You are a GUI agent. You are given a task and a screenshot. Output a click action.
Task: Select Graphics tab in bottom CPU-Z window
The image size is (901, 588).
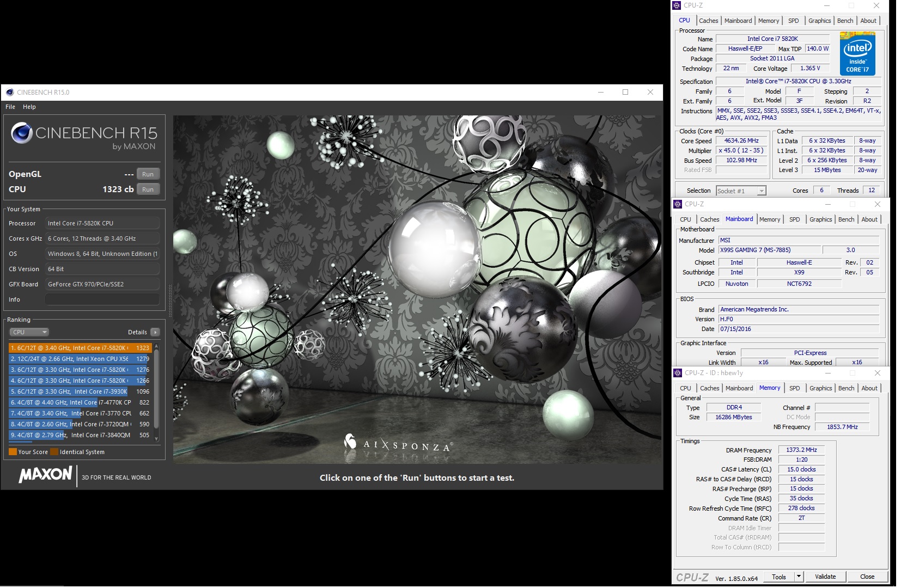tap(820, 388)
